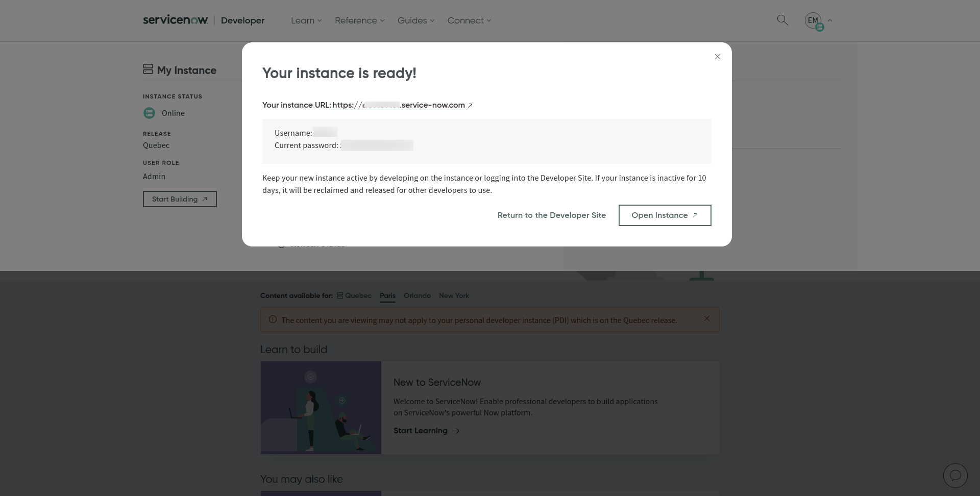Expand the Guides dropdown menu
The image size is (980, 496).
(x=416, y=20)
